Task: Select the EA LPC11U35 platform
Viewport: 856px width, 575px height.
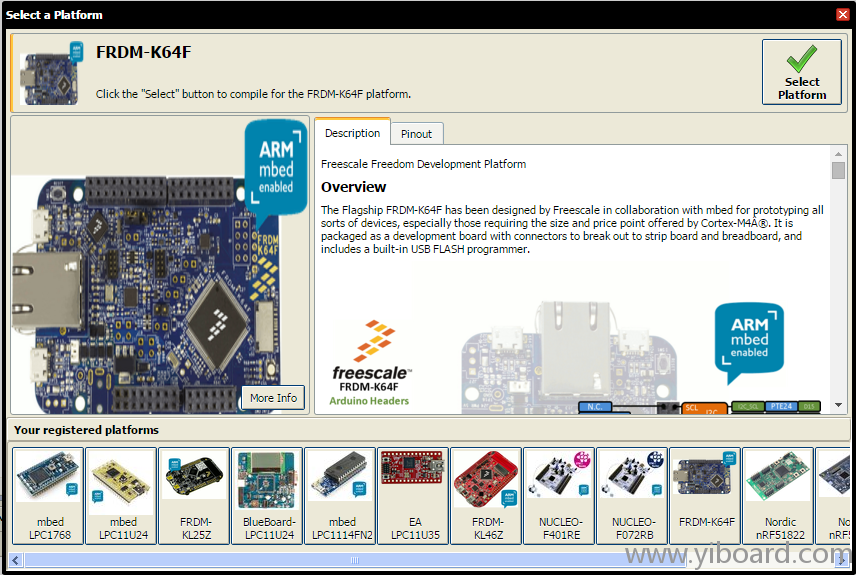Action: (413, 496)
